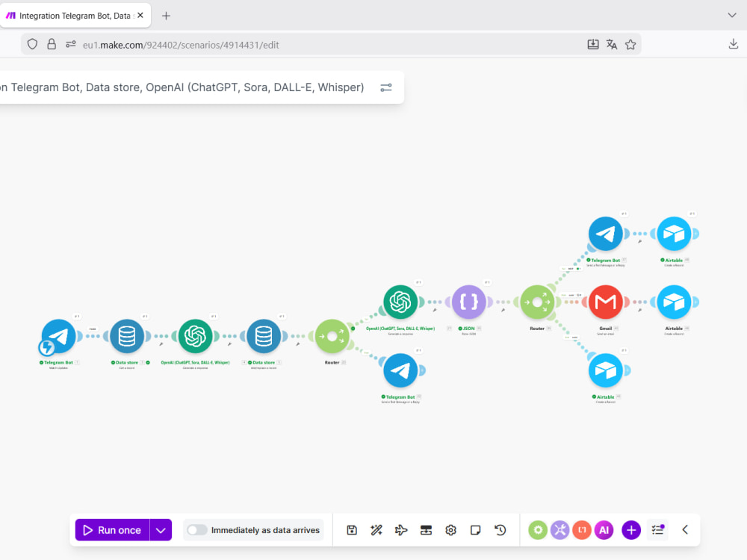Screen dimensions: 747x560
Task: Open scenario settings gear in bottom toolbar
Action: tap(450, 530)
